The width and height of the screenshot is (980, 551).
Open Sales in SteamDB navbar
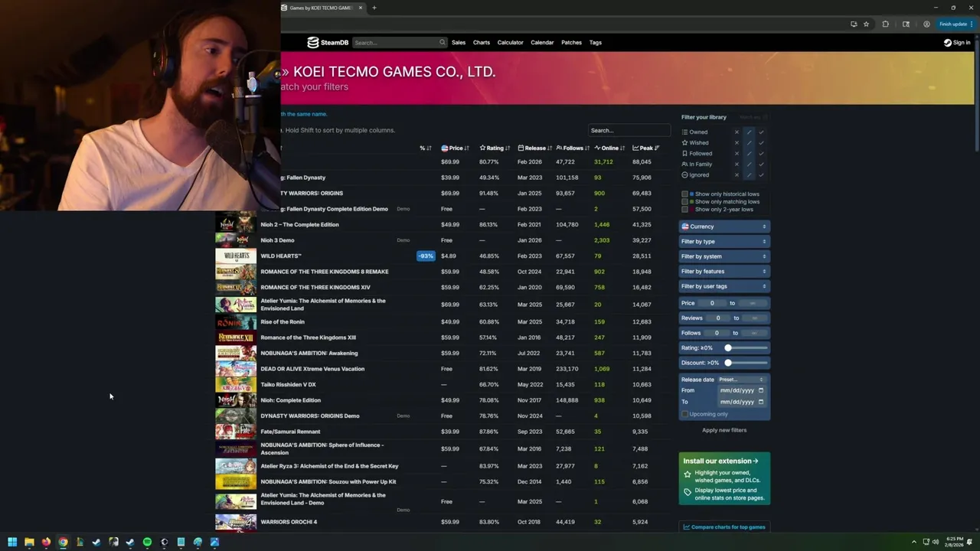pyautogui.click(x=459, y=42)
